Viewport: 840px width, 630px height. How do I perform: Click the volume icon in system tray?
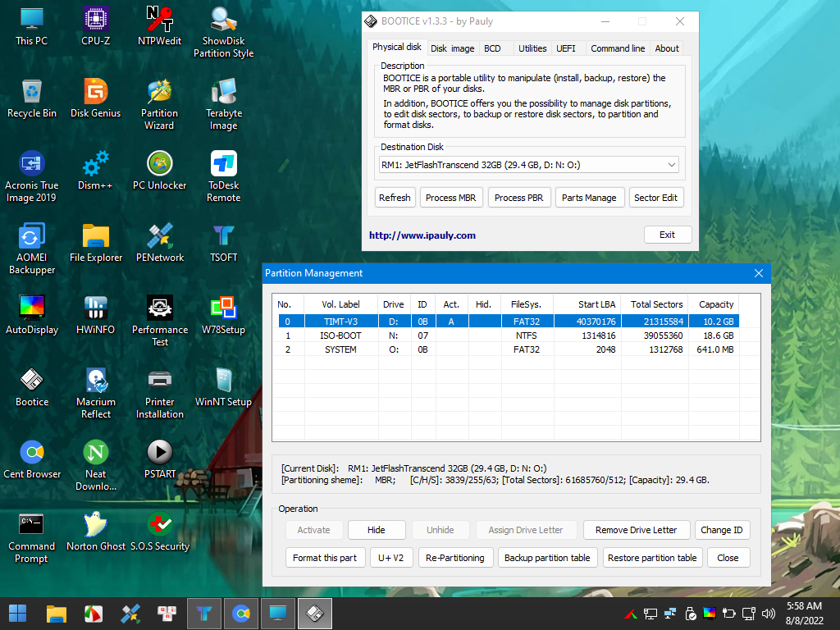[x=768, y=614]
